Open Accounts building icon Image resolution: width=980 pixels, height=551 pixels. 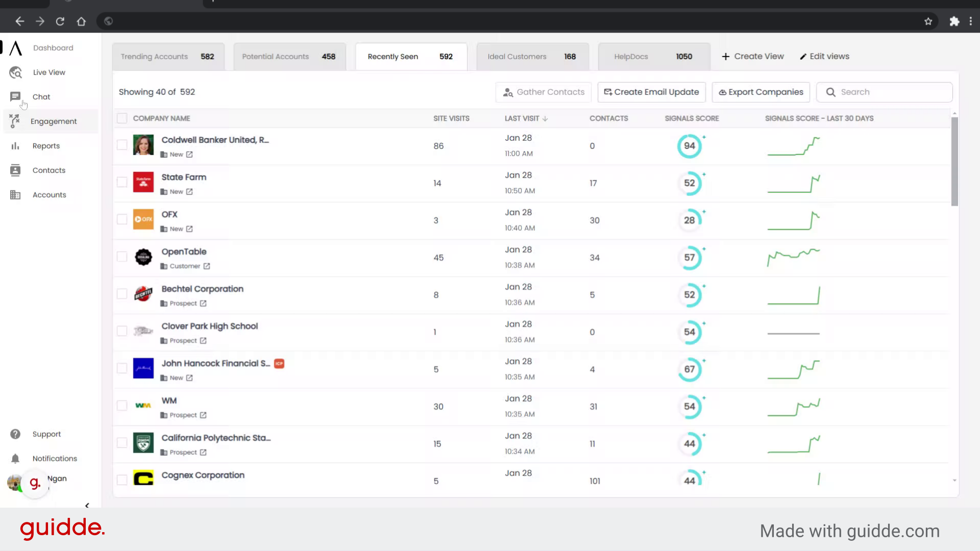click(x=15, y=195)
